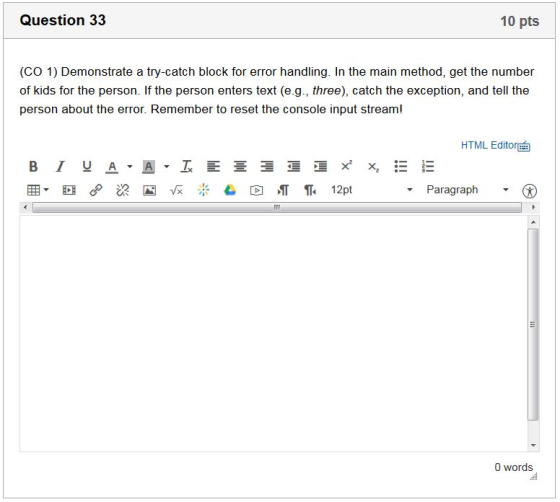Click inside the answer text area

coord(273,333)
